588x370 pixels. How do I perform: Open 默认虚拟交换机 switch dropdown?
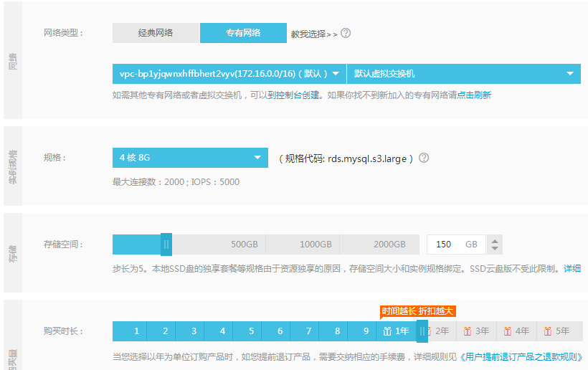pos(464,74)
